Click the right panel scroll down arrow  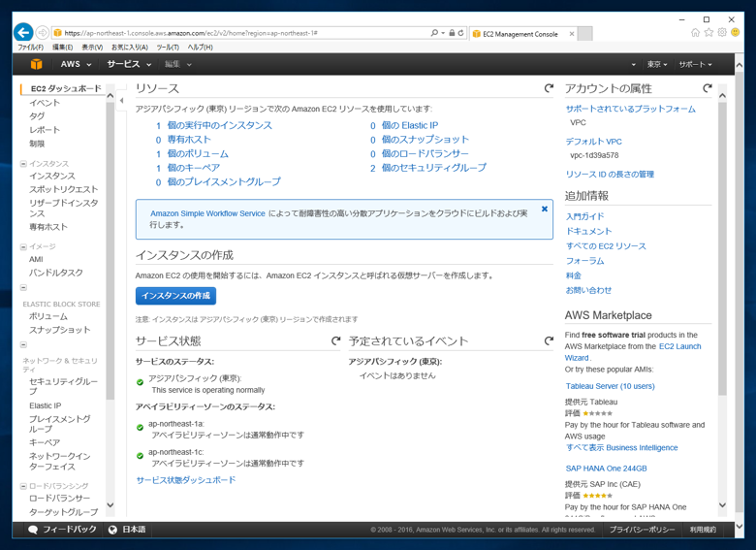(722, 505)
